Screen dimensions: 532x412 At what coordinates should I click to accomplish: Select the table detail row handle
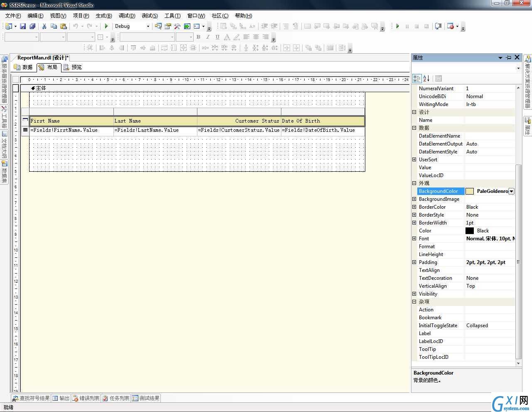(25, 130)
